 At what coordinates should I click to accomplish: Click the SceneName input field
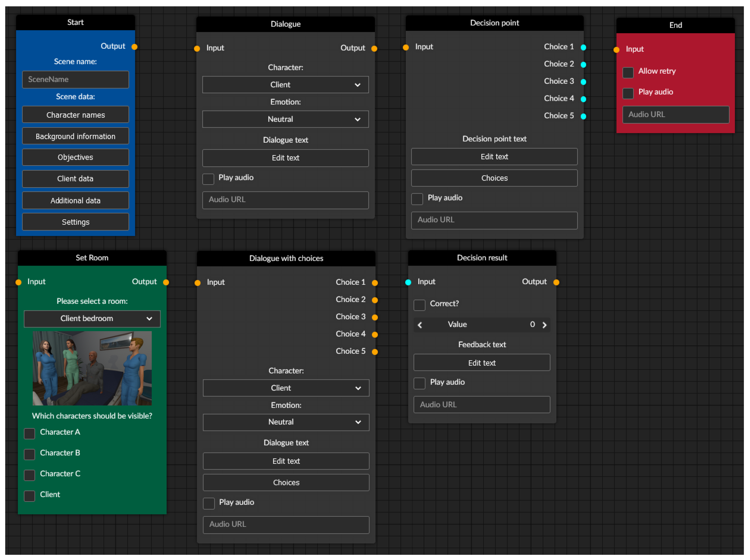(75, 80)
